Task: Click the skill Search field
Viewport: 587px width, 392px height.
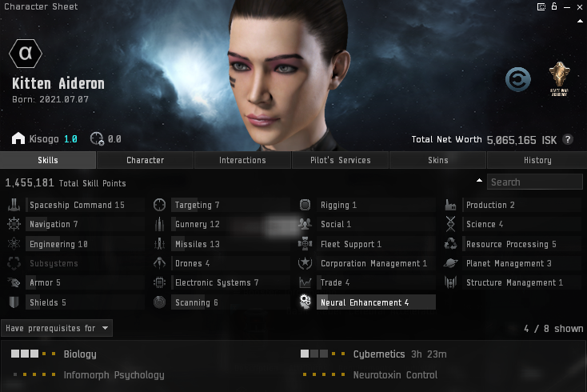Action: tap(534, 182)
